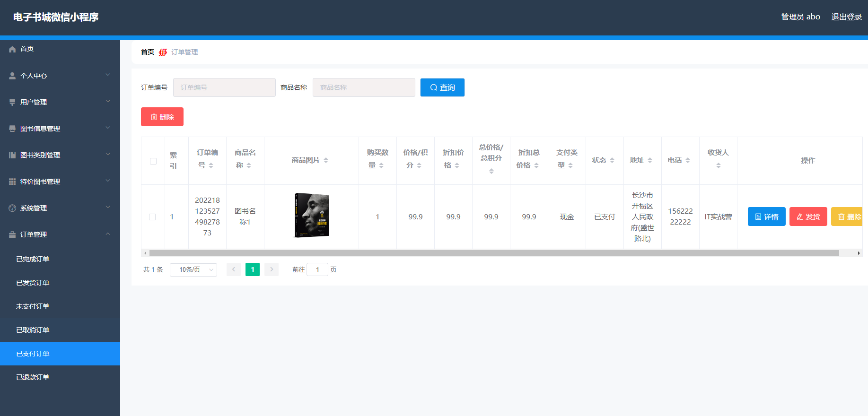The height and width of the screenshot is (416, 868).
Task: Focus the 商品名称 search input
Action: coord(364,87)
